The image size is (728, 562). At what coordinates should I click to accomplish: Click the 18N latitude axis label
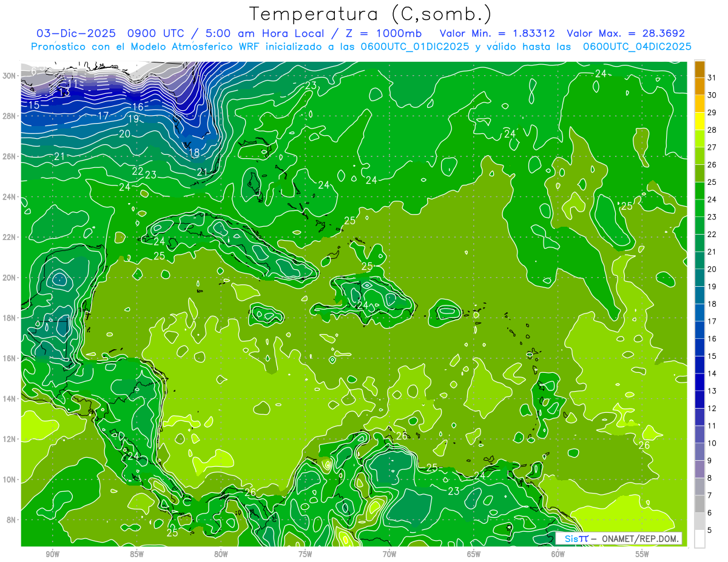10,318
